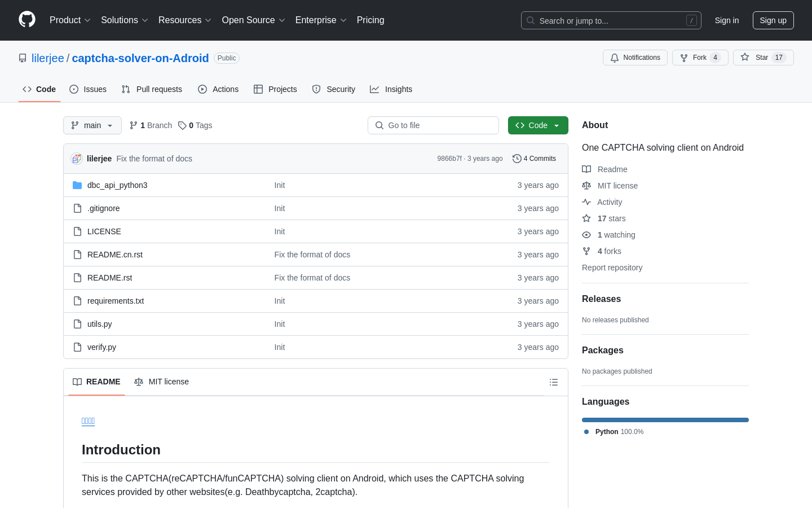812x508 pixels.
Task: Expand the Open Source menu
Action: pyautogui.click(x=254, y=20)
